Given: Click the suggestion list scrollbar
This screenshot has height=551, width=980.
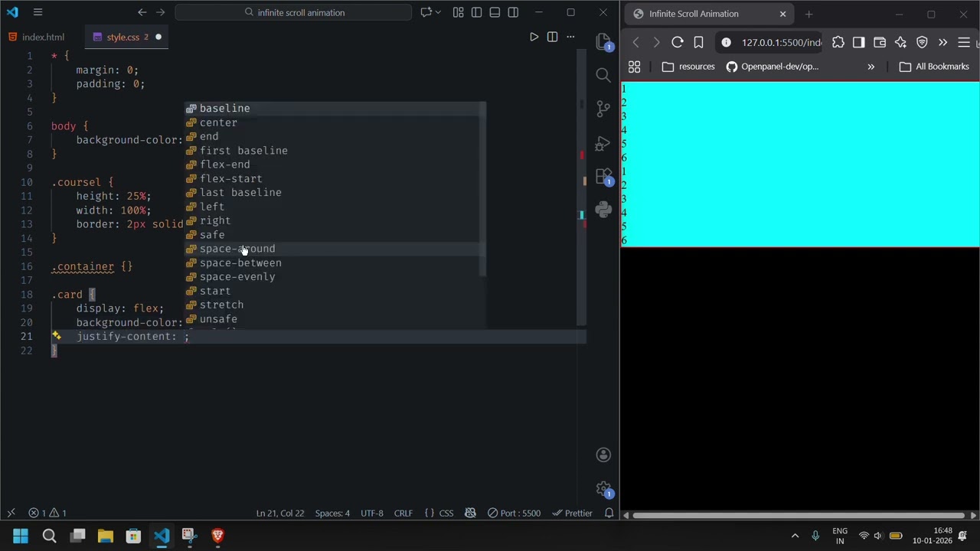Looking at the screenshot, I should pos(482,189).
